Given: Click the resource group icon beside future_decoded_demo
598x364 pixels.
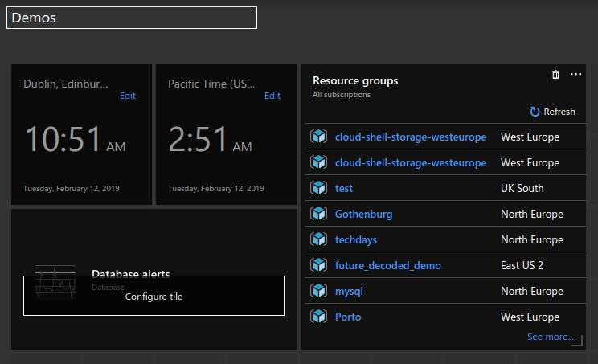Looking at the screenshot, I should (318, 265).
